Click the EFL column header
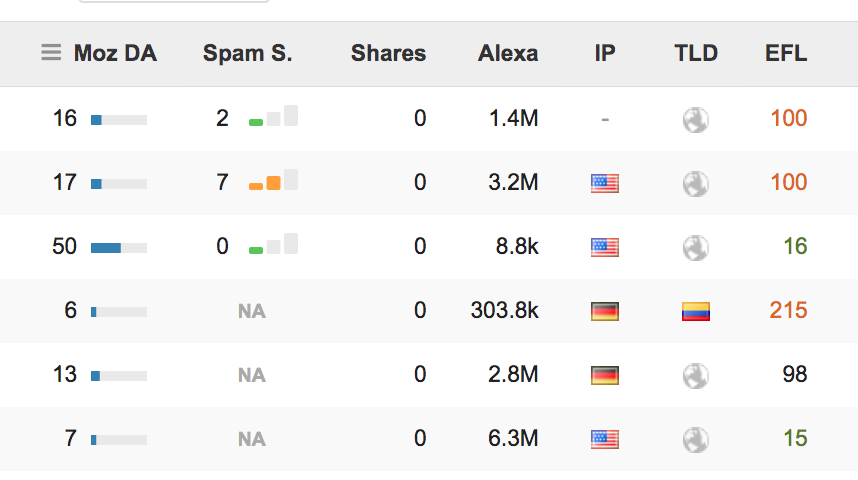 coord(786,53)
